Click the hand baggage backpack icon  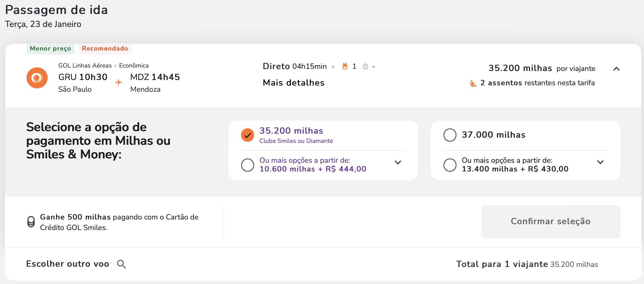345,66
